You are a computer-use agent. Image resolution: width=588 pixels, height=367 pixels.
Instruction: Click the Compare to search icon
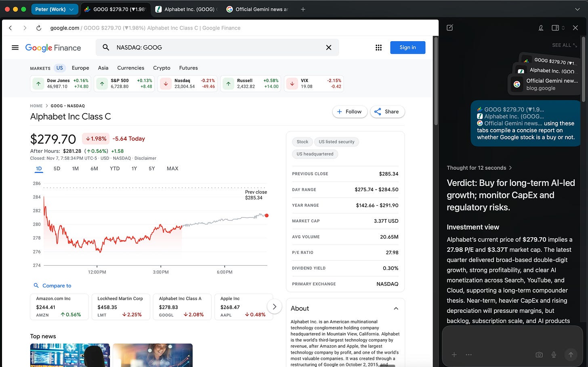pos(36,285)
